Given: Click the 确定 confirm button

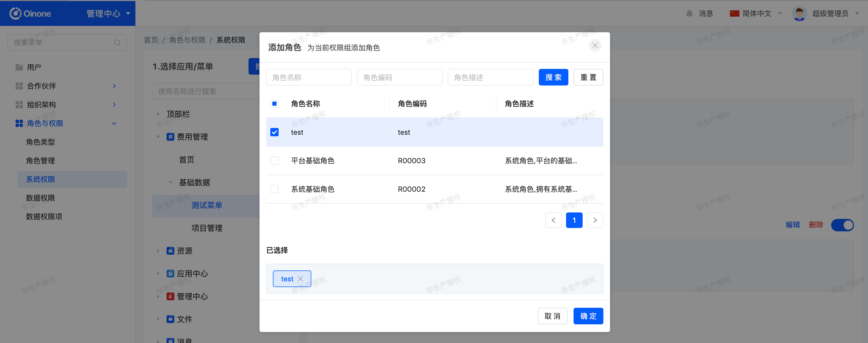Looking at the screenshot, I should pyautogui.click(x=588, y=316).
